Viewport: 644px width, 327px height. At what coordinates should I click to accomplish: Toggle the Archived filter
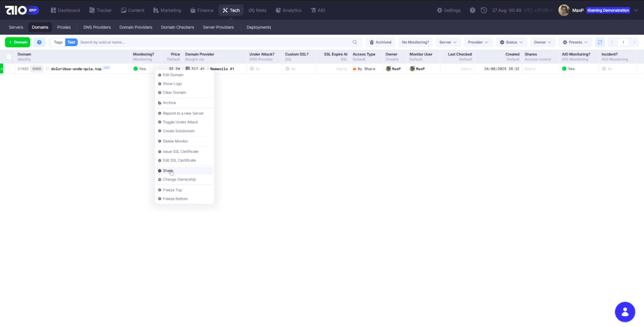(380, 42)
